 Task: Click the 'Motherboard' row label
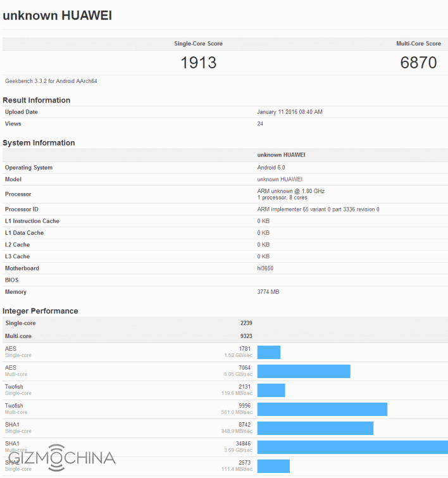(22, 268)
